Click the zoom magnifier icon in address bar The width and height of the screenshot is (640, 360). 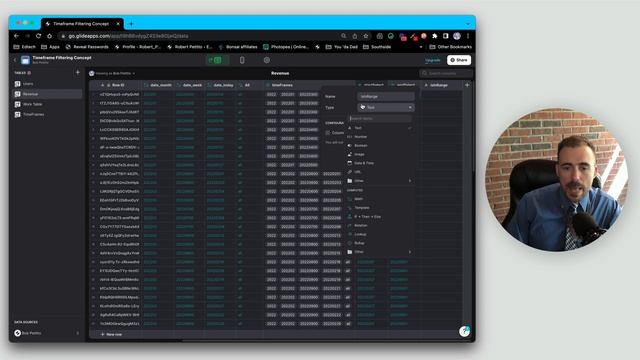tap(344, 36)
